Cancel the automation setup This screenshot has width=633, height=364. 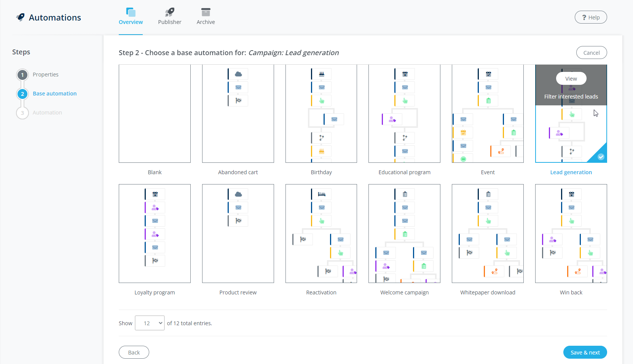(591, 53)
